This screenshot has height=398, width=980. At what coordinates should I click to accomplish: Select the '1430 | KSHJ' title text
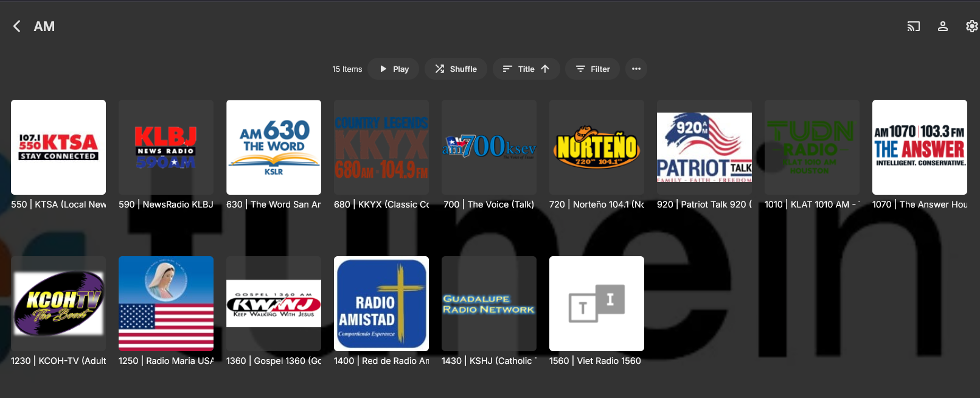coord(489,361)
